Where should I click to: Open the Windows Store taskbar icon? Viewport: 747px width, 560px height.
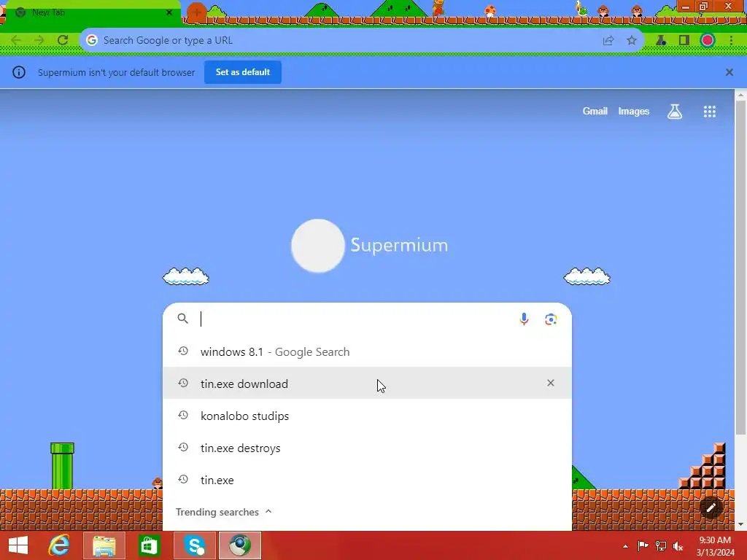tap(149, 545)
